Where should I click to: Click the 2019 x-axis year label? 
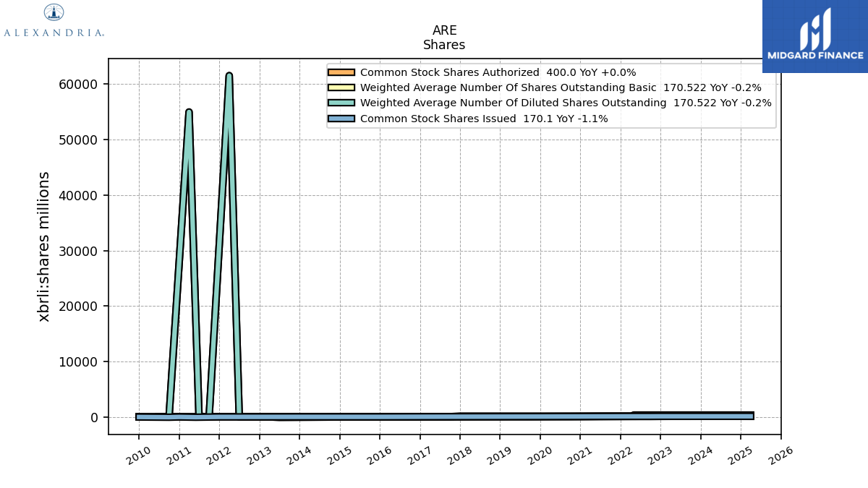(x=500, y=455)
